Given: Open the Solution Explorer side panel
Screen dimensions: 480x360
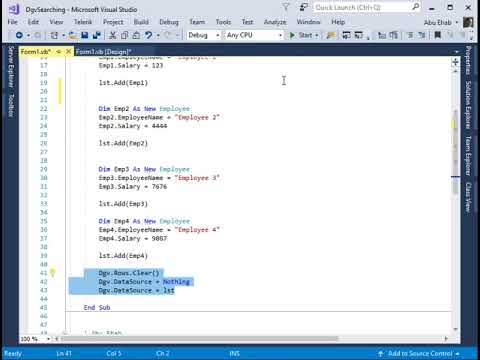Looking at the screenshot, I should coord(468,105).
